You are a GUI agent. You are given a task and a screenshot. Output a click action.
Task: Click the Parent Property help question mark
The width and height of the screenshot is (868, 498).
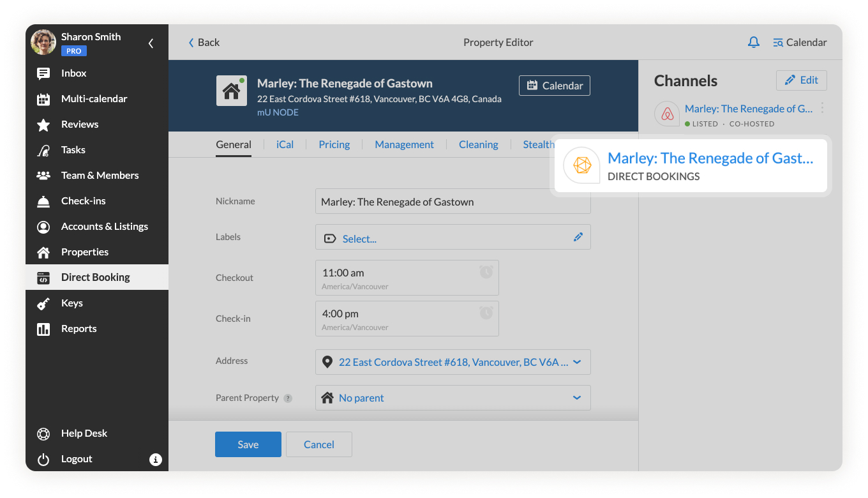(288, 398)
